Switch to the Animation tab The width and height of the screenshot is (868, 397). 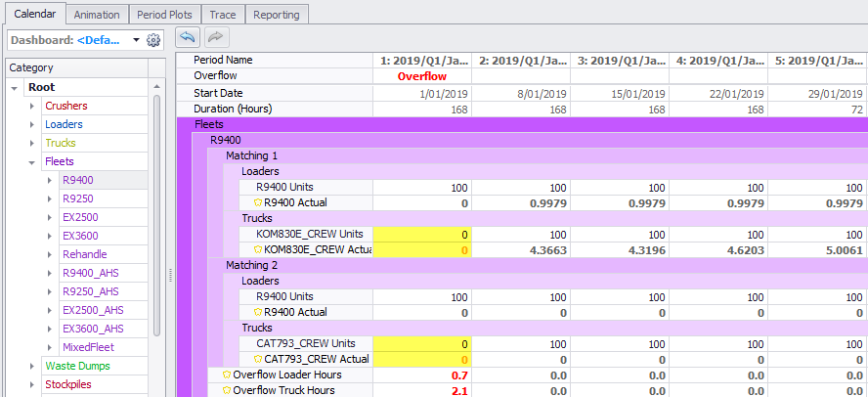point(97,15)
